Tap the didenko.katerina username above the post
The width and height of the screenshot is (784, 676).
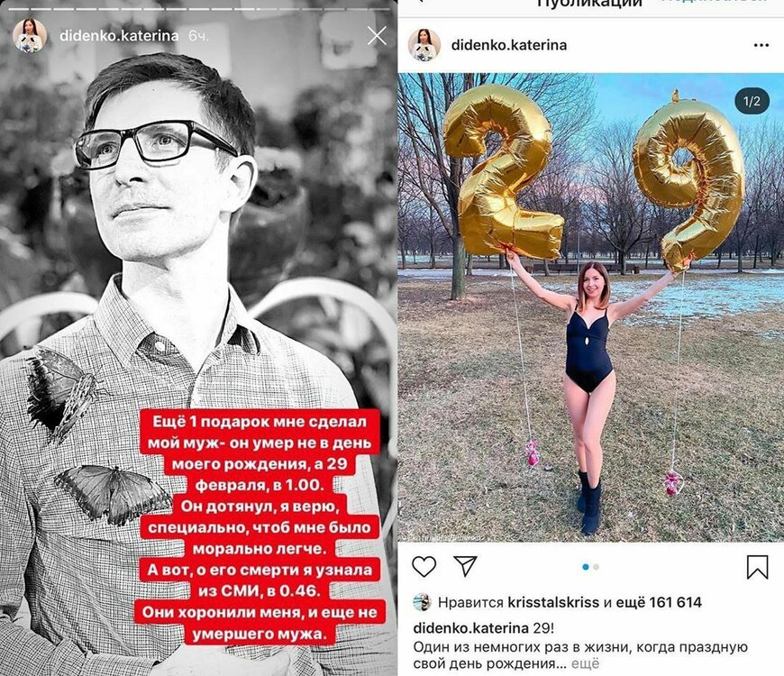(509, 45)
